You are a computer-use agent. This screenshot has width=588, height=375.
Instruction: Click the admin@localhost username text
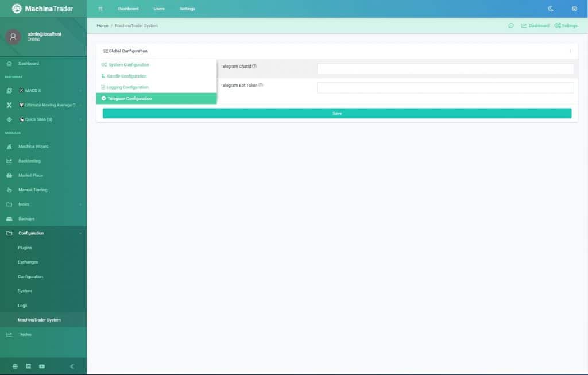point(44,34)
